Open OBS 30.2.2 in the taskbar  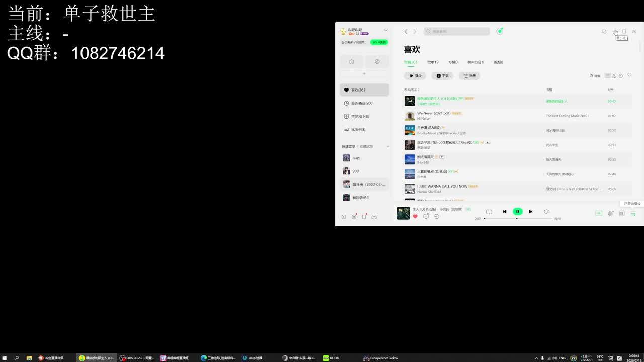pyautogui.click(x=137, y=358)
